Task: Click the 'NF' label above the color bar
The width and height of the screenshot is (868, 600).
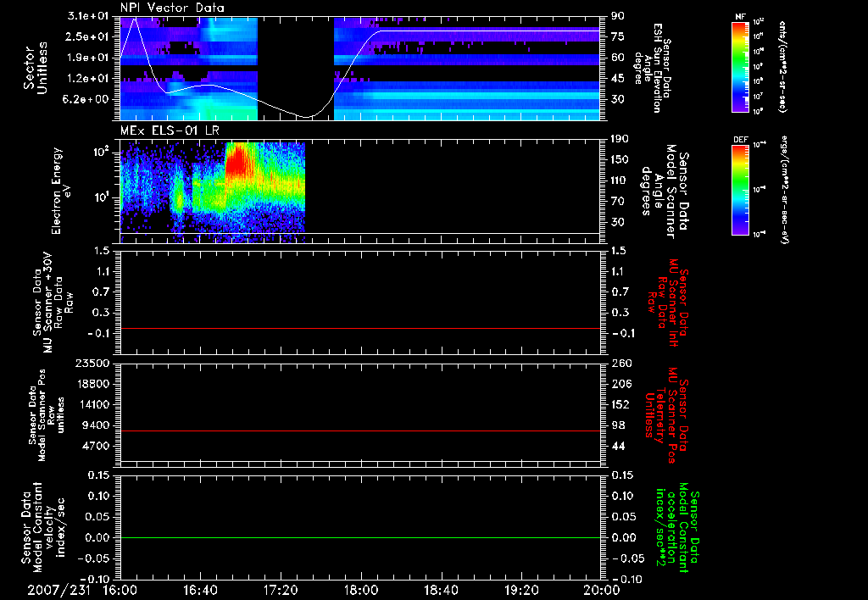Action: coord(741,17)
